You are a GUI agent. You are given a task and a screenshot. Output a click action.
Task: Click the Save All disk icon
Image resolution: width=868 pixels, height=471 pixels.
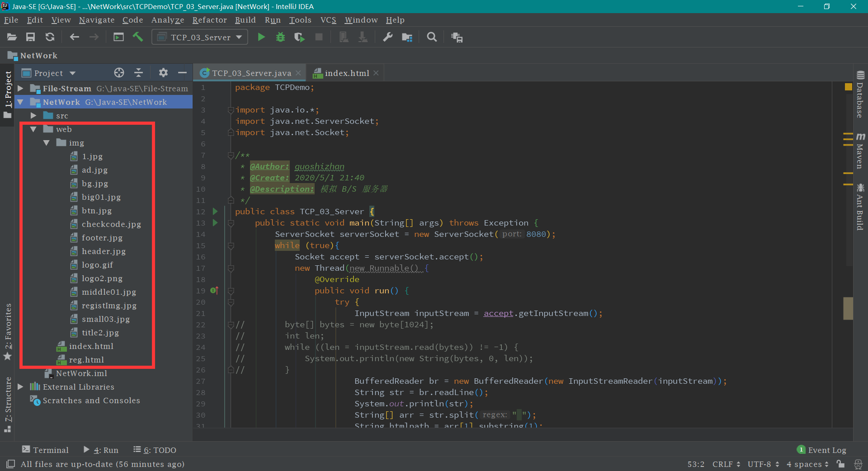[31, 37]
